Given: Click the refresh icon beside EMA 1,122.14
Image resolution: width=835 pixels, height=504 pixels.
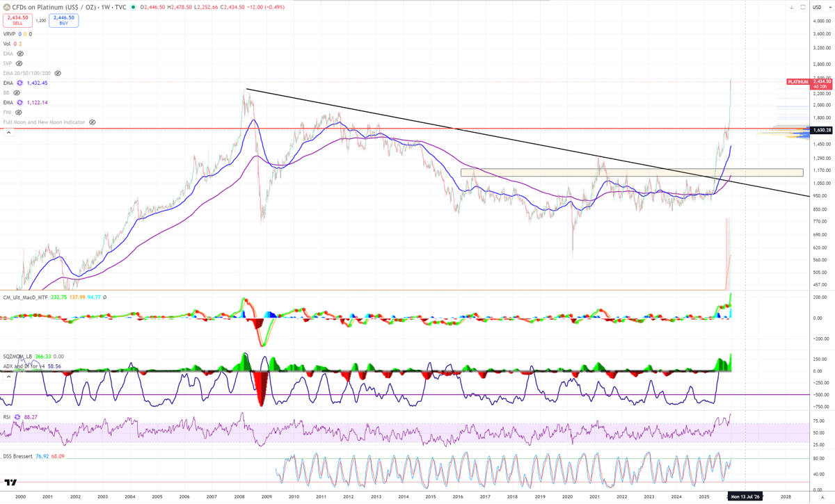Looking at the screenshot, I should (x=19, y=102).
